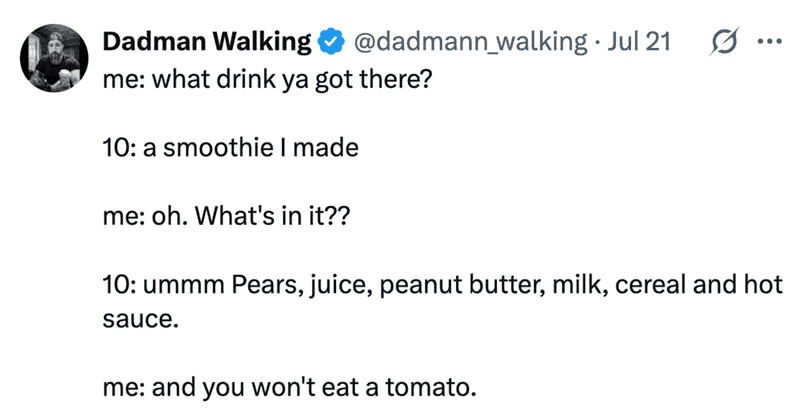The height and width of the screenshot is (413, 800).
Task: Open the @dadmann_walking handle link
Action: (470, 42)
